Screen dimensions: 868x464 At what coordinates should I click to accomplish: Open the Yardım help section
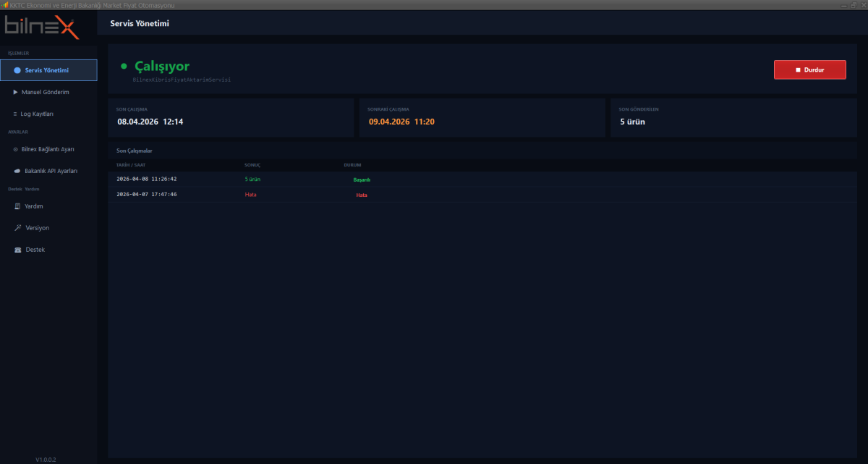pyautogui.click(x=34, y=206)
